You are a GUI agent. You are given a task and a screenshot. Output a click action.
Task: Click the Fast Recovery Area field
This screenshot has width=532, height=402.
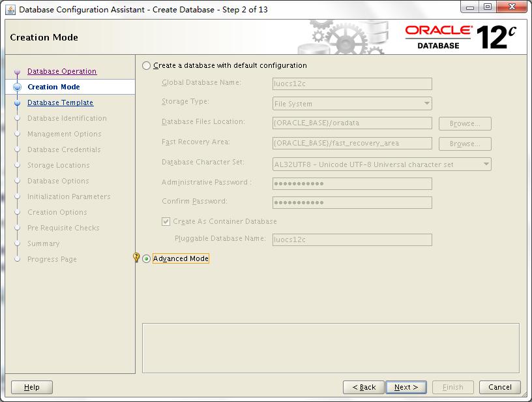point(352,144)
